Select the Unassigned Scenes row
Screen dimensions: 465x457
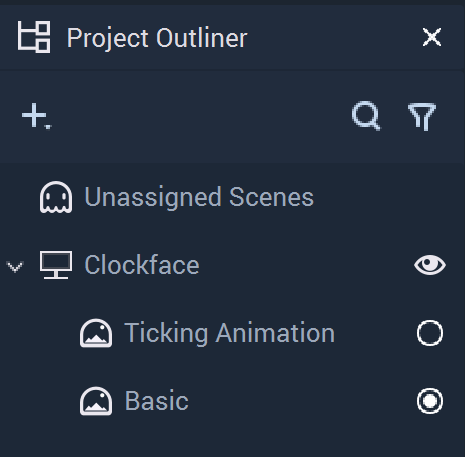(x=232, y=197)
